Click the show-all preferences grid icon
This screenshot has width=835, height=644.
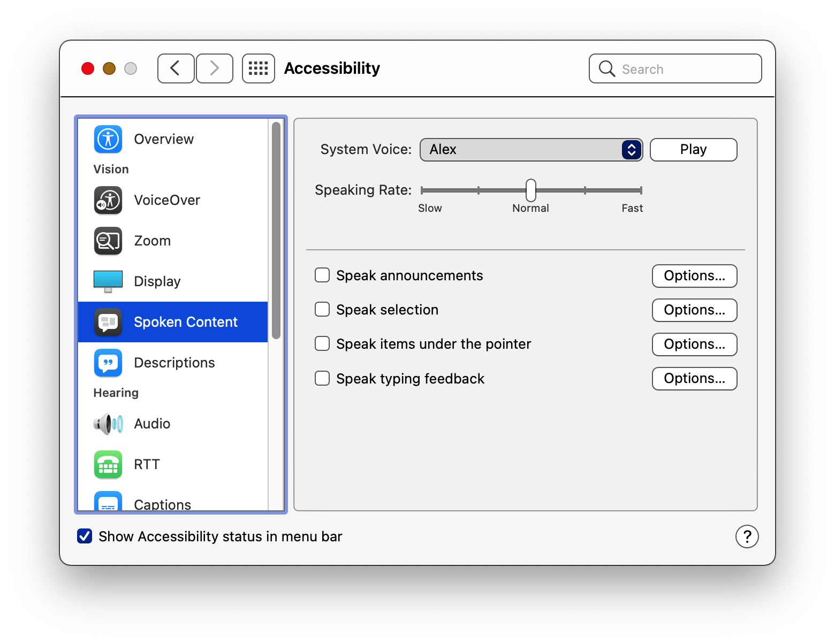coord(258,68)
